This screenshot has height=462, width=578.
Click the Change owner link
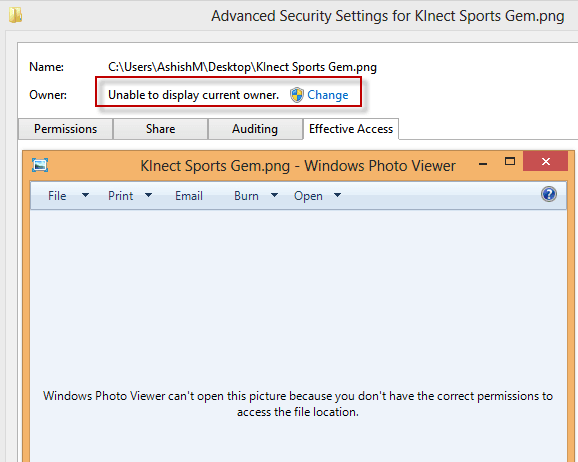(x=328, y=95)
